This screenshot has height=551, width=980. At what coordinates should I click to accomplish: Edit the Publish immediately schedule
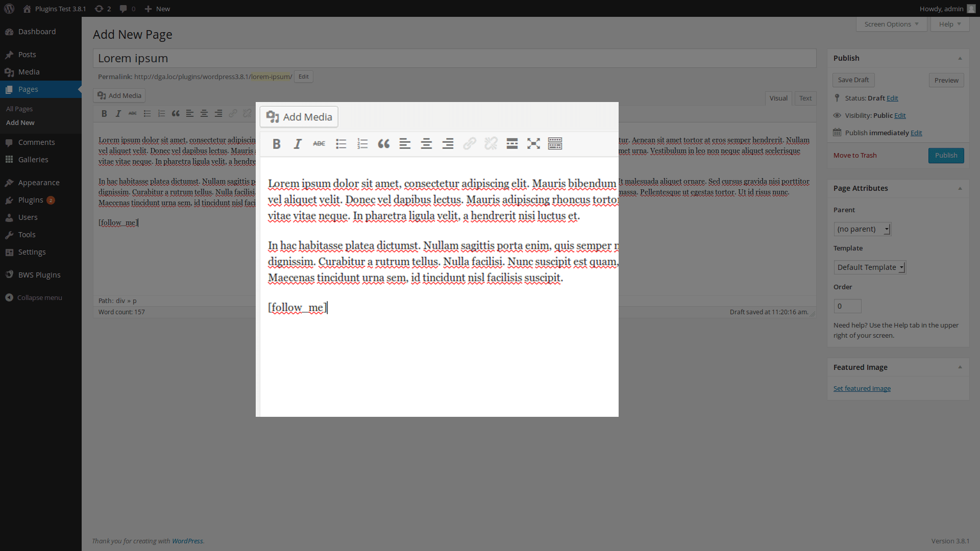click(x=916, y=133)
